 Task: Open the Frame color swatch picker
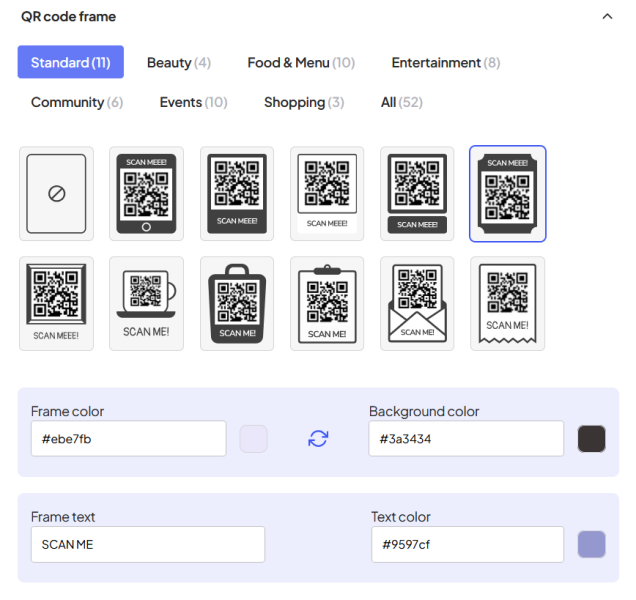point(253,439)
